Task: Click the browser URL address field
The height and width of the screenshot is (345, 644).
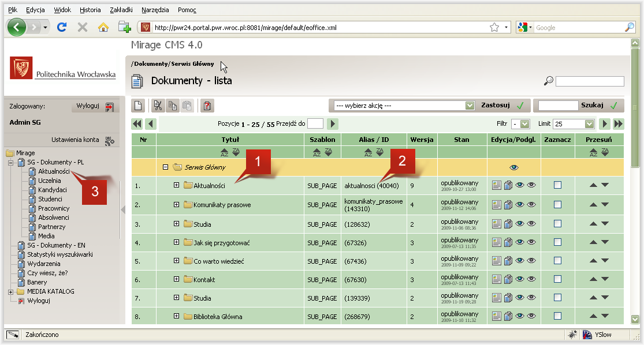Action: coord(321,28)
